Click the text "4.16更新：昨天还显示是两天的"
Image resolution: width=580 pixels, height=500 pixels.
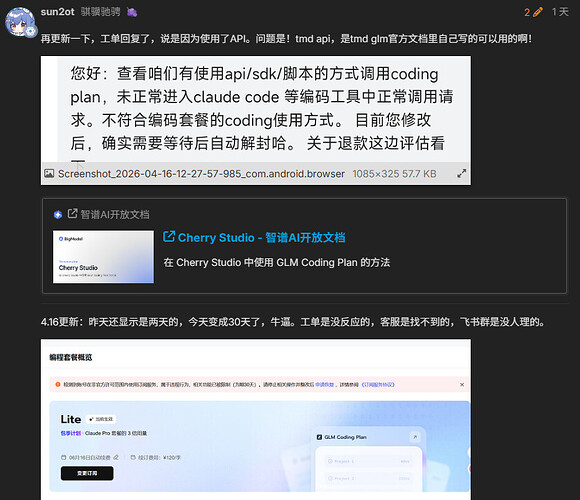112,322
